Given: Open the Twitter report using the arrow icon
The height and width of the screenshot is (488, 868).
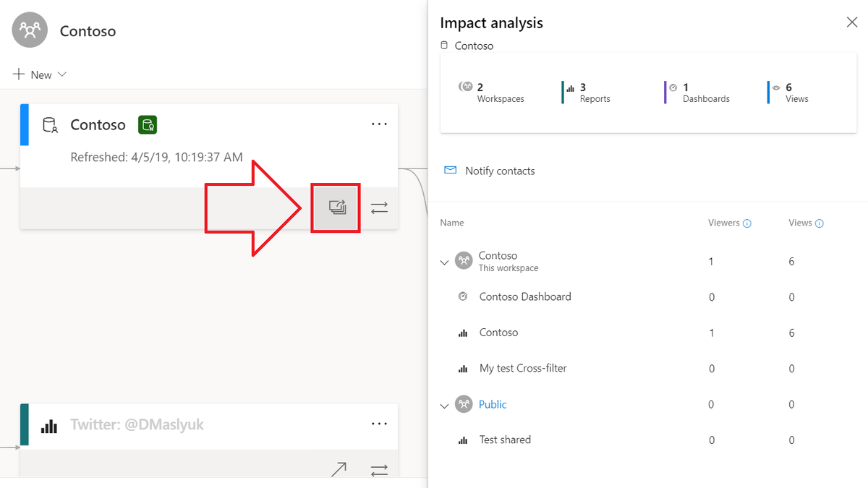Looking at the screenshot, I should [338, 470].
